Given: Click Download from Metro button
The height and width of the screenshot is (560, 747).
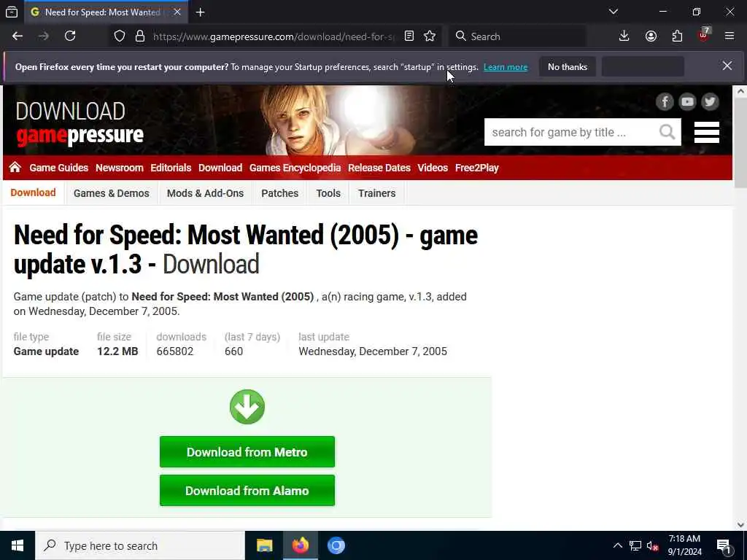Looking at the screenshot, I should (x=247, y=452).
